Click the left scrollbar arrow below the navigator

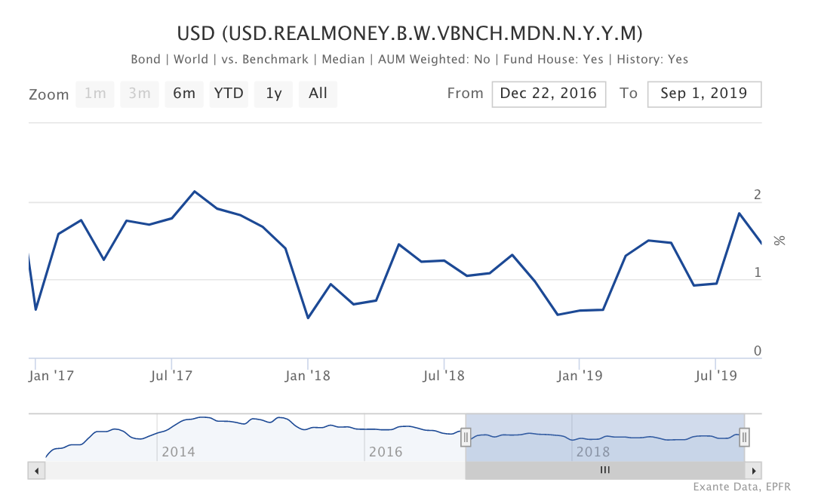point(36,470)
